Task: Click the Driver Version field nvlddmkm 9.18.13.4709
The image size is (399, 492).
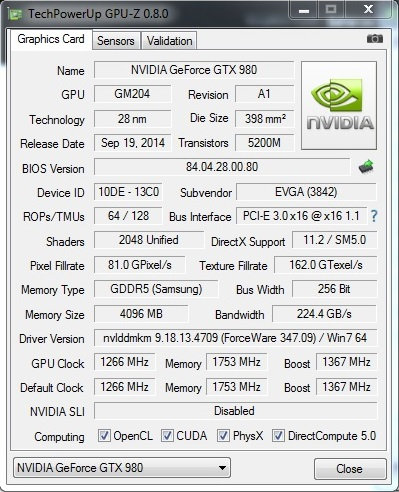Action: coord(235,338)
